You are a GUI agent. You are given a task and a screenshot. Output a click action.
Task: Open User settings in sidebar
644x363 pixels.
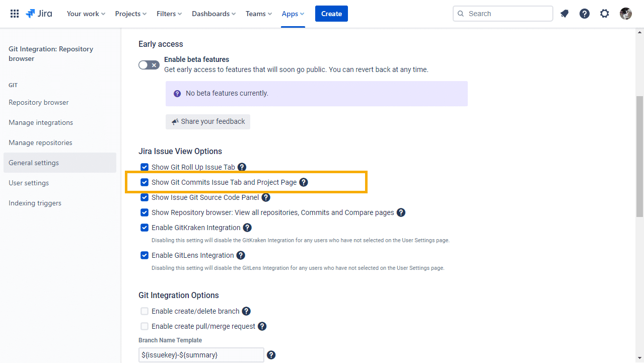[29, 183]
